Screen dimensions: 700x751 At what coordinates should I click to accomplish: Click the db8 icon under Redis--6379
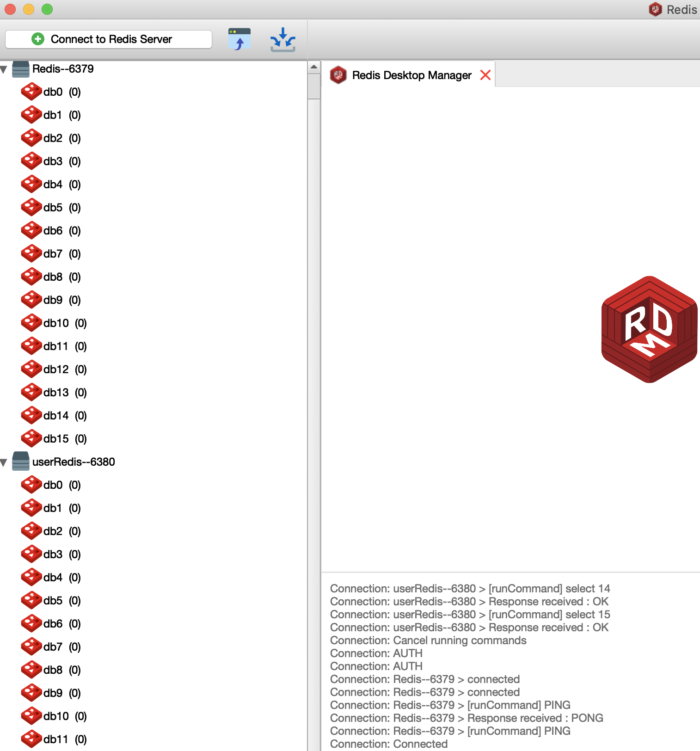click(x=31, y=277)
